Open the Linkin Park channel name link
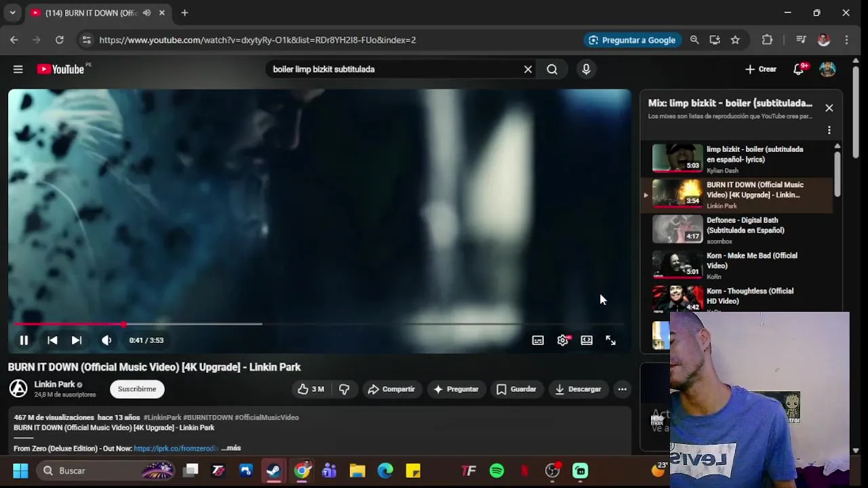The image size is (868, 488). tap(55, 384)
